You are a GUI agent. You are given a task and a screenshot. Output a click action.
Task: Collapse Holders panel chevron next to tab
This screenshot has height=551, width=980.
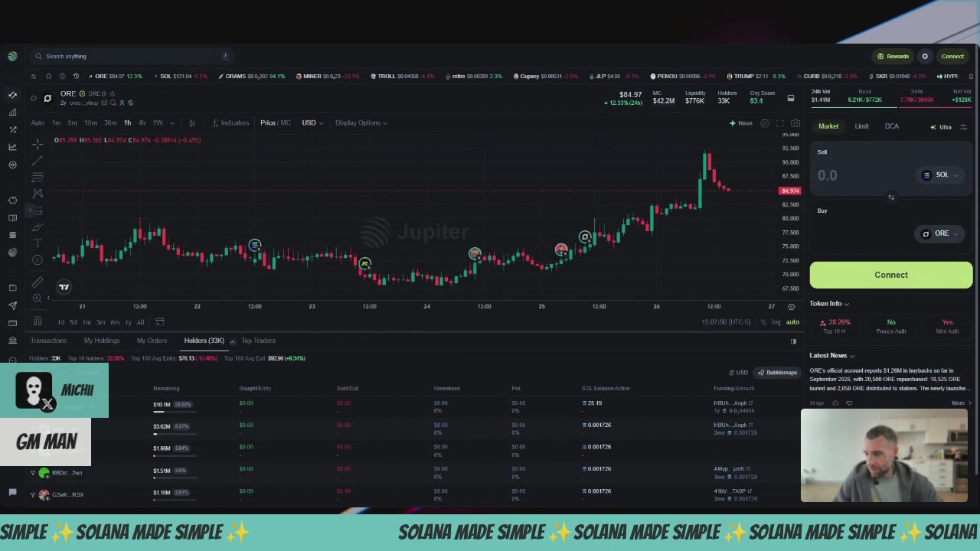point(232,341)
